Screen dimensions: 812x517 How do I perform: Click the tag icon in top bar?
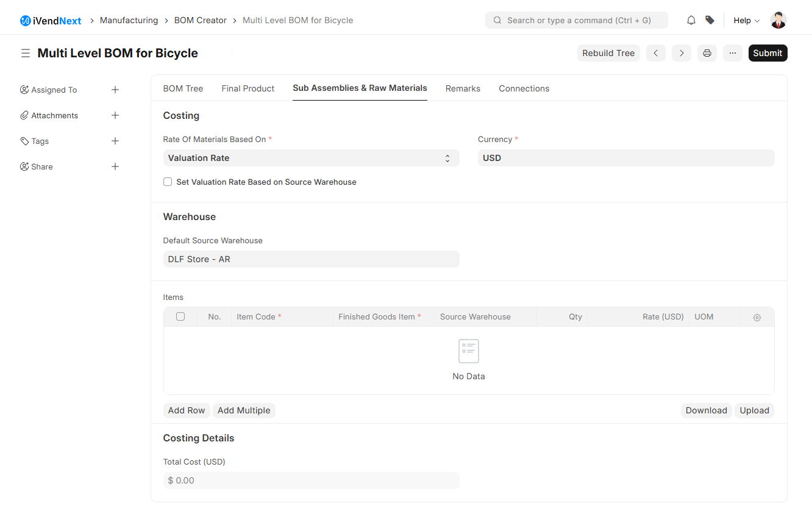[x=710, y=20]
